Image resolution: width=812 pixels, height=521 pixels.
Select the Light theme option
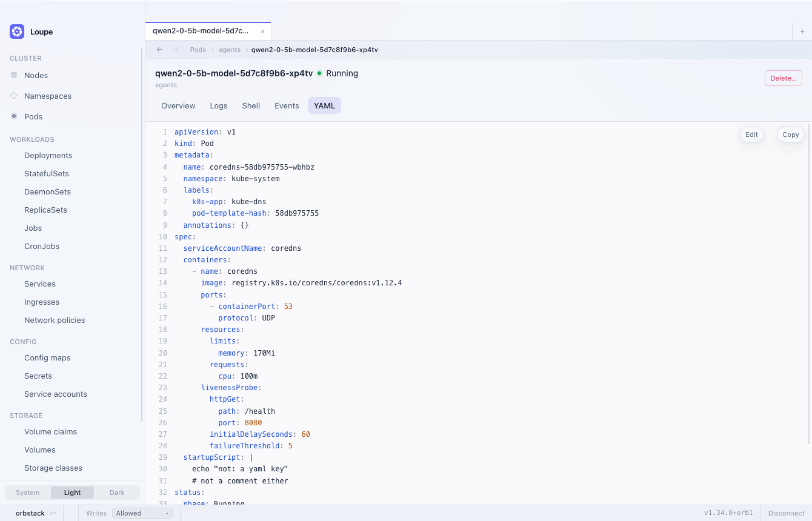[72, 493]
